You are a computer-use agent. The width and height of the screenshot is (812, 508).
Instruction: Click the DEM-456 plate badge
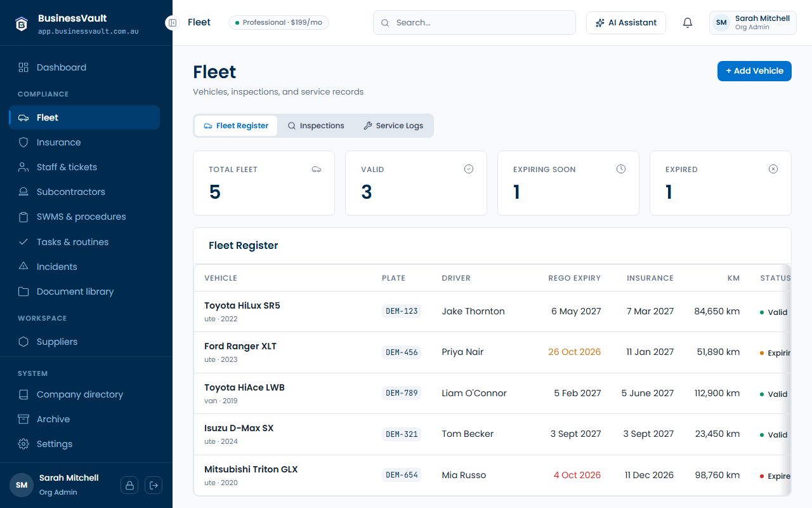pyautogui.click(x=402, y=352)
